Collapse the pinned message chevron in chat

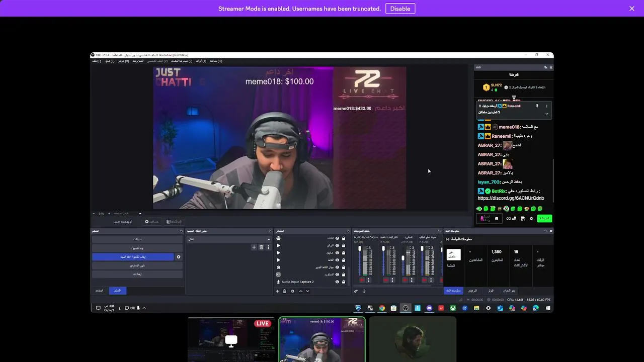pyautogui.click(x=547, y=114)
